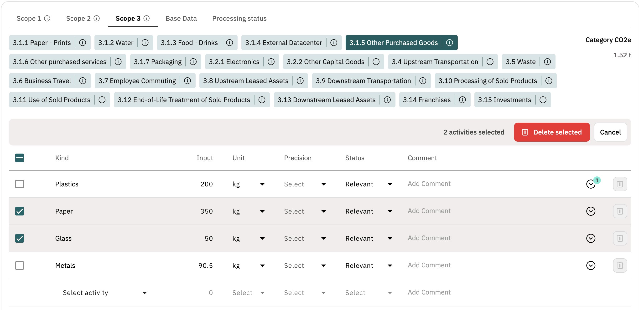The height and width of the screenshot is (310, 644).
Task: Click Add Comment field for Metals
Action: [429, 265]
